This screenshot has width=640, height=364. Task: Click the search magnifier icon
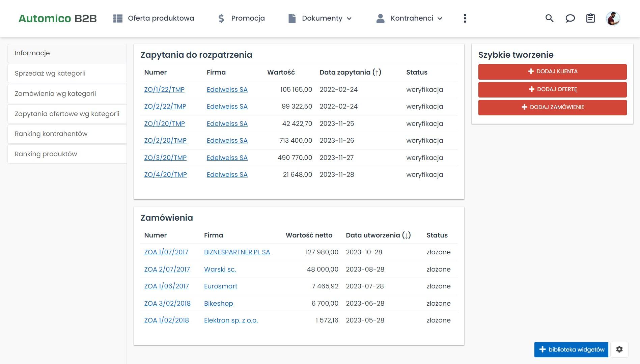point(549,18)
